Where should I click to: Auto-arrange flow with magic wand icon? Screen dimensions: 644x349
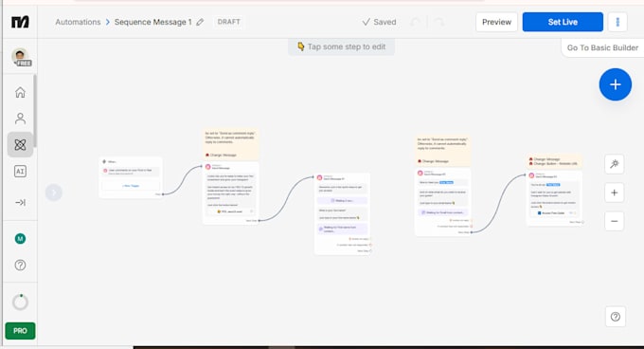(615, 164)
